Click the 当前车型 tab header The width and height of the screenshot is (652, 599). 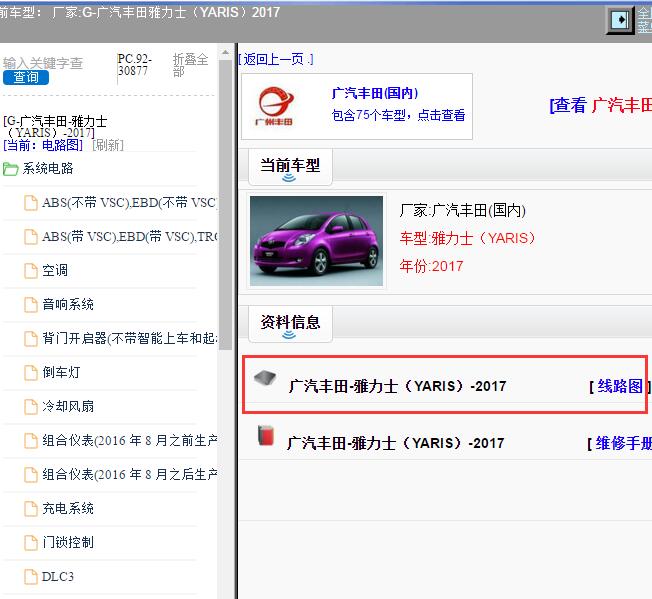[290, 166]
